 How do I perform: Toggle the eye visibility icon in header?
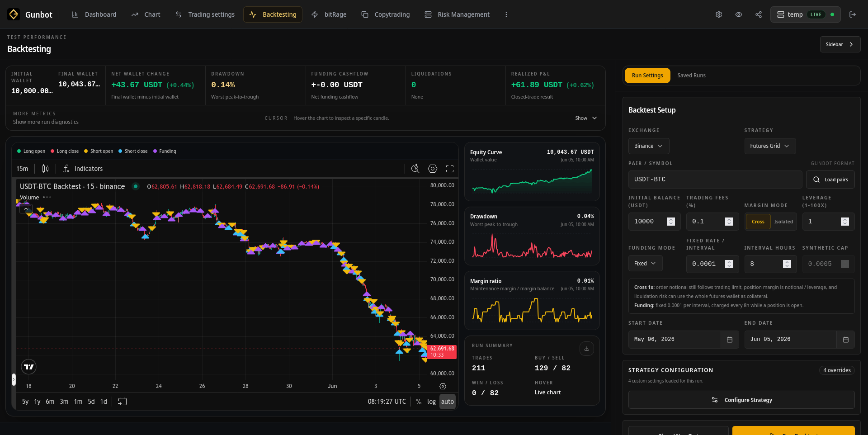pyautogui.click(x=739, y=14)
